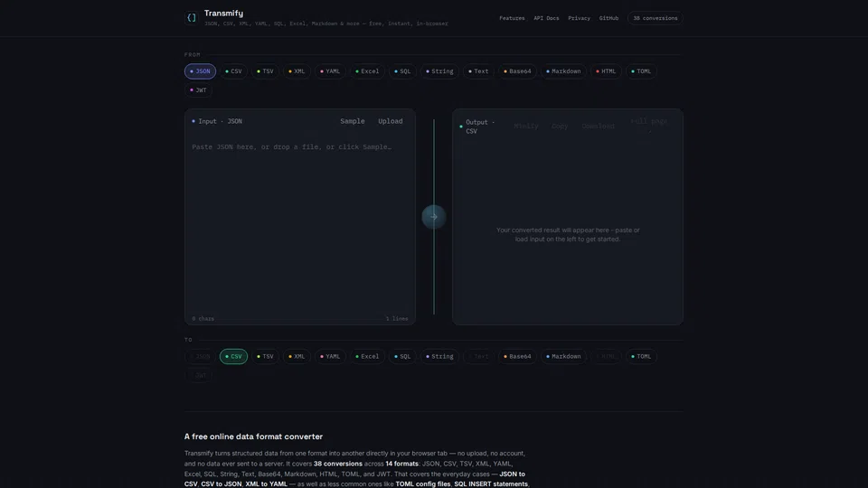868x488 pixels.
Task: Load sample JSON with the Sample button
Action: click(352, 121)
